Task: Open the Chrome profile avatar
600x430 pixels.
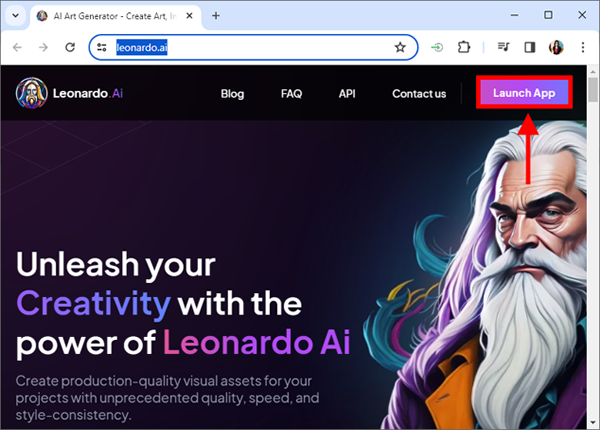Action: (x=556, y=47)
